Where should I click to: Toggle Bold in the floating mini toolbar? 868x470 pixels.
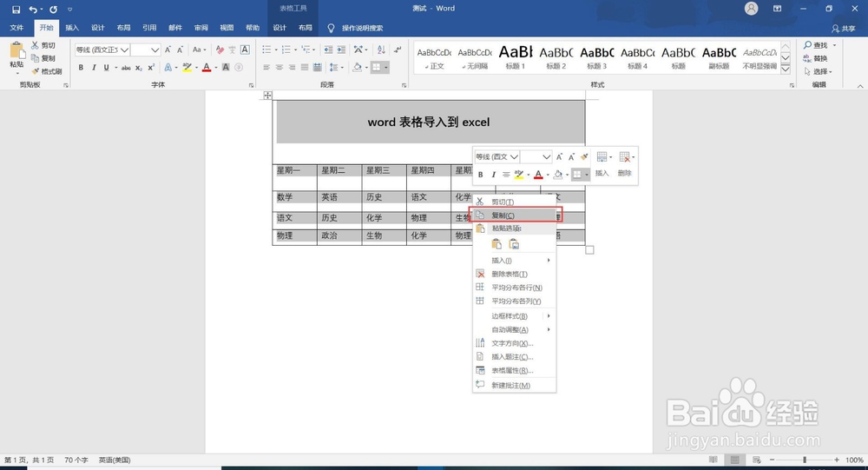click(x=481, y=175)
